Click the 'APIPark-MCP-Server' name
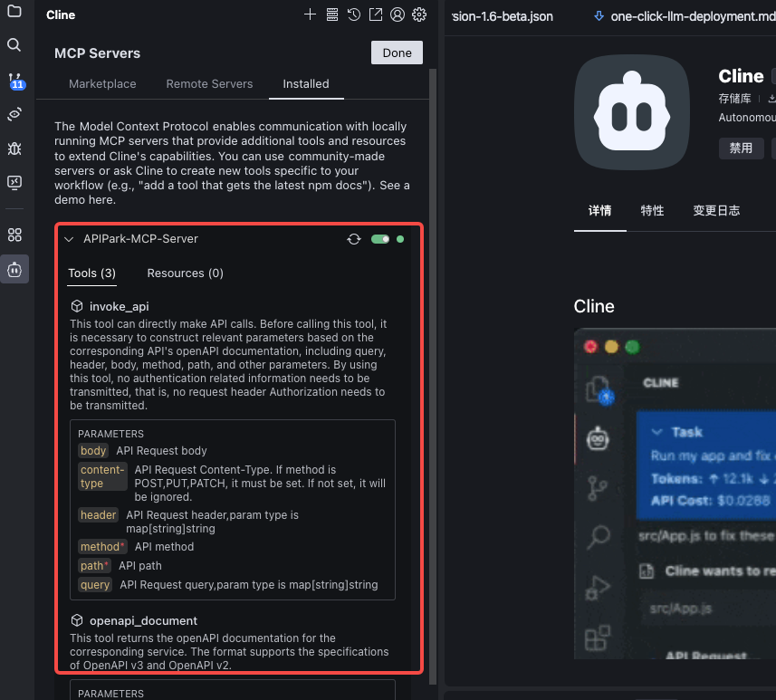Image resolution: width=776 pixels, height=700 pixels. (140, 238)
